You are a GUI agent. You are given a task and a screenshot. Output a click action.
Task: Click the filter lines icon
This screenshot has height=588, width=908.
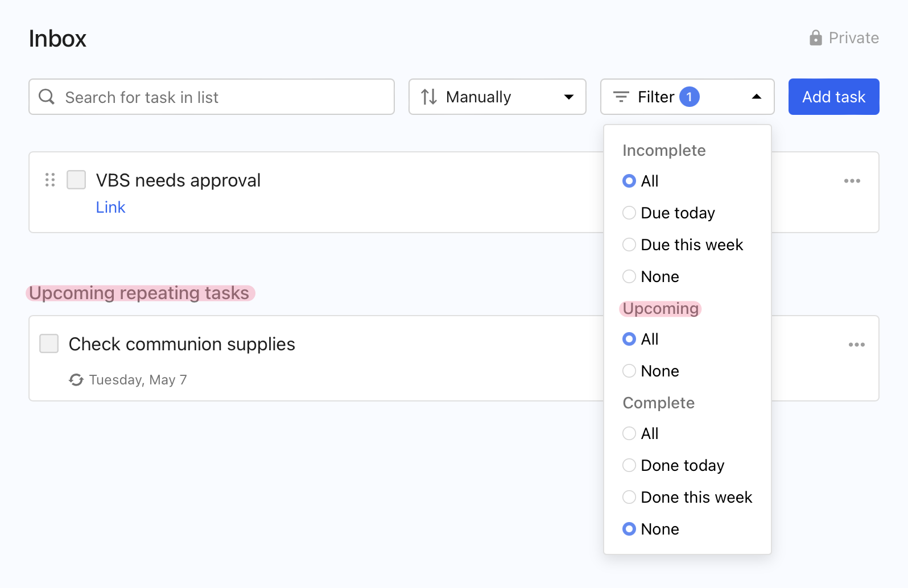tap(621, 97)
